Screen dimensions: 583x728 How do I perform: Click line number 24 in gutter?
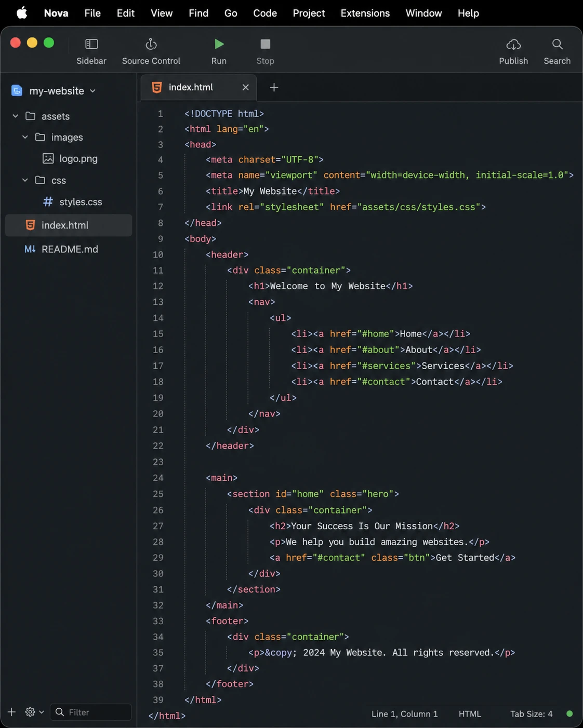[x=158, y=478]
